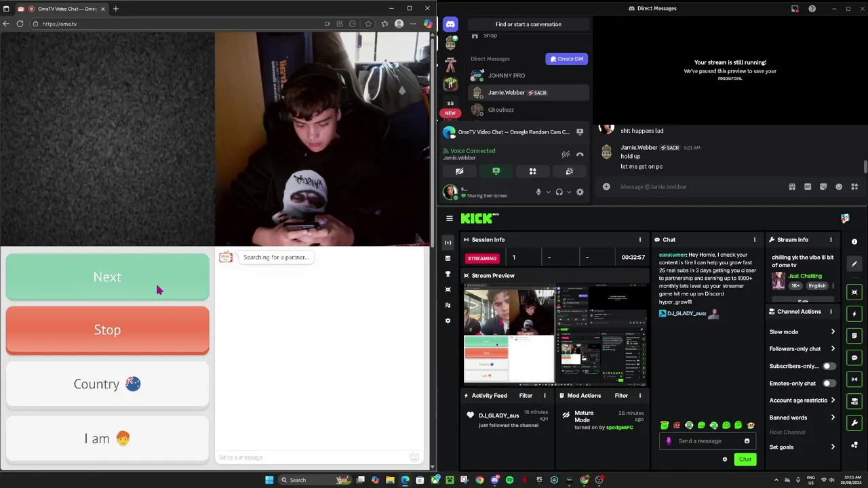
Task: Stop screen sharing in Discord
Action: [496, 171]
